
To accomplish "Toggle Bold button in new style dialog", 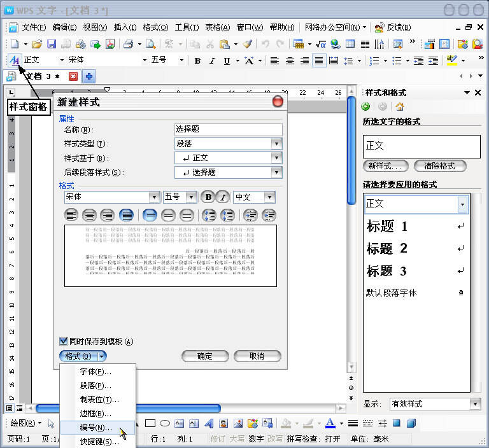I will pyautogui.click(x=208, y=197).
